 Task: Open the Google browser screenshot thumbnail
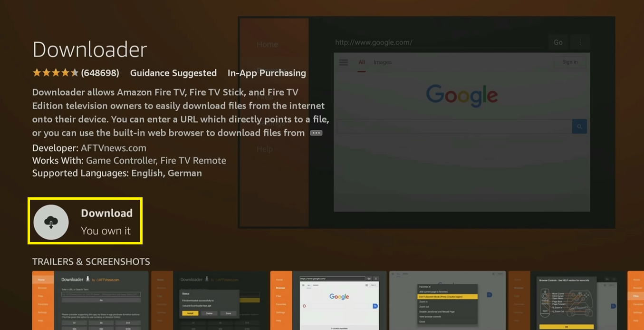pyautogui.click(x=328, y=301)
